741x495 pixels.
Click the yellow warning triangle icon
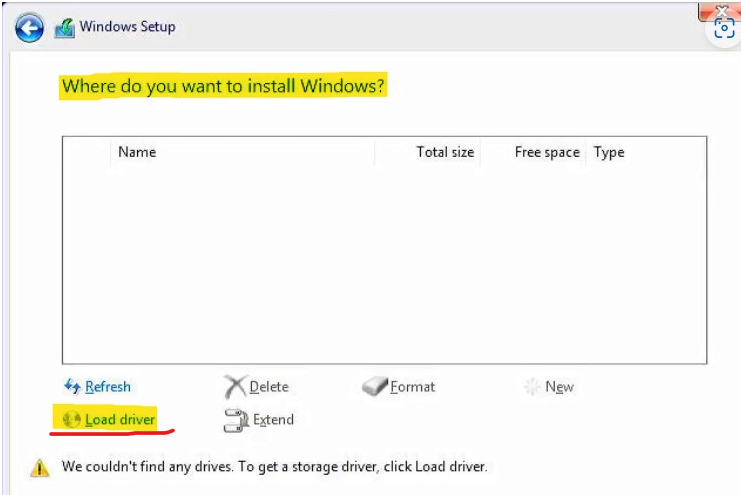(x=40, y=468)
